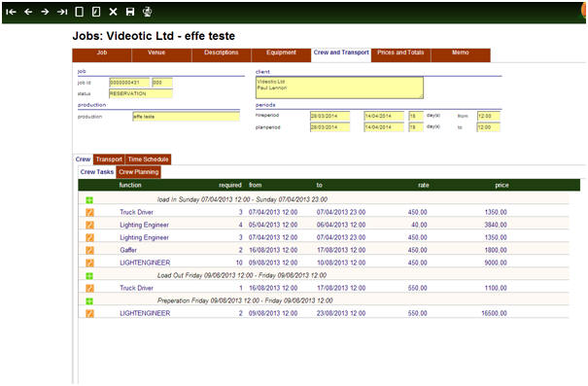Open Lighting Engineer link with 4 required
Screen dimensions: 588x386
(145, 225)
